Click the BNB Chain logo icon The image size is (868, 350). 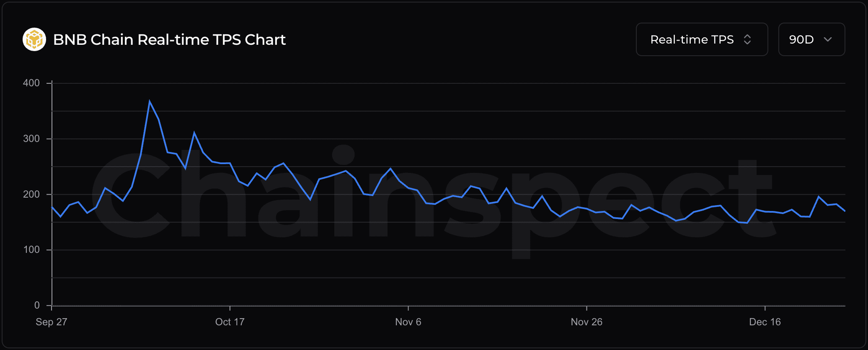[34, 39]
